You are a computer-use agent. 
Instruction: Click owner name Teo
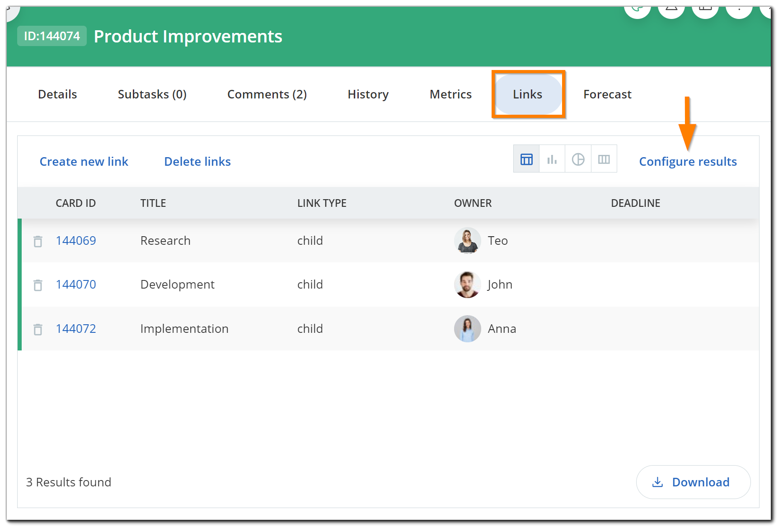[498, 240]
